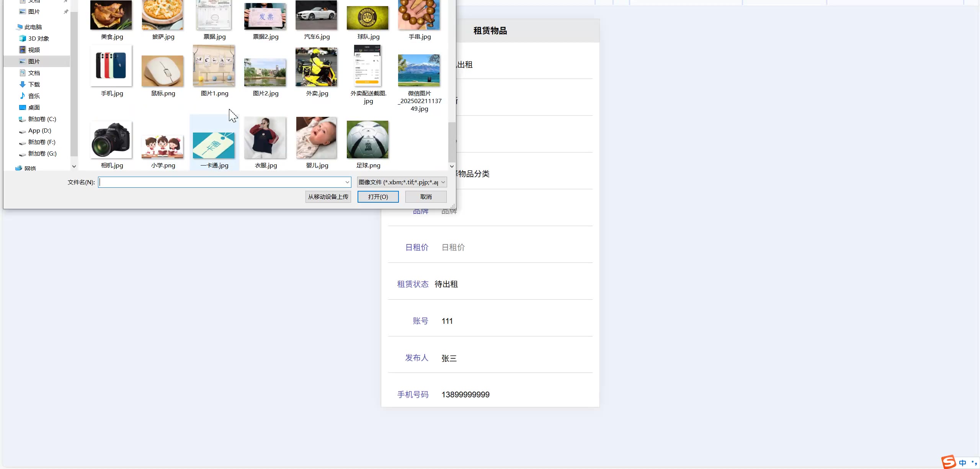This screenshot has height=469, width=980.
Task: Click the 文件名 input field
Action: coord(222,182)
